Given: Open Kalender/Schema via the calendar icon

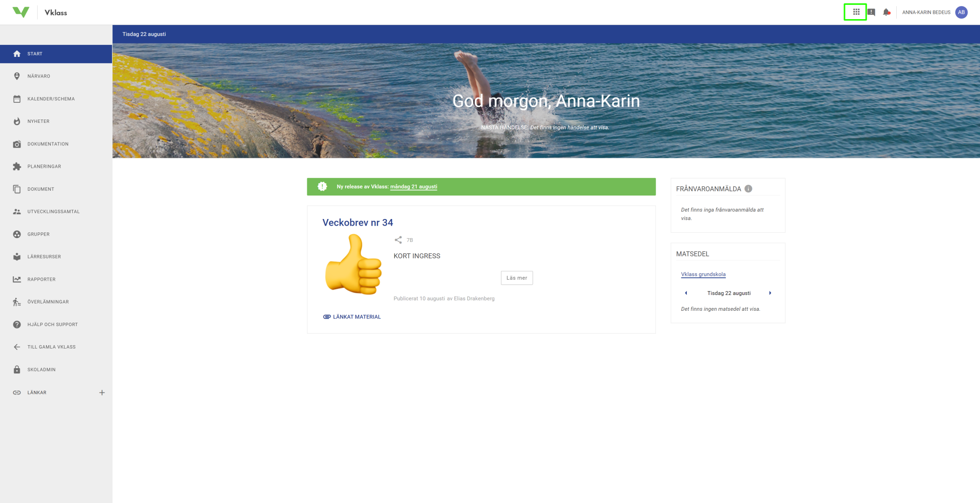Looking at the screenshot, I should tap(17, 98).
